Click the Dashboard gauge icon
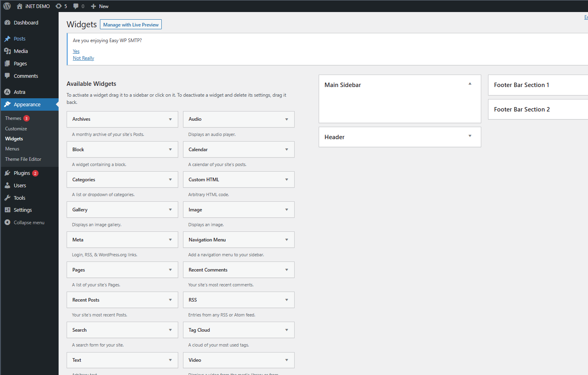588x375 pixels. [7, 23]
